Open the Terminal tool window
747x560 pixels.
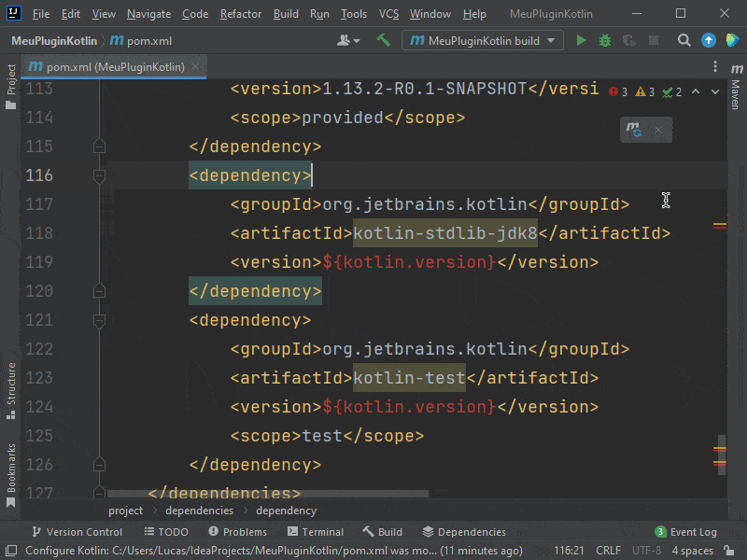pyautogui.click(x=316, y=532)
